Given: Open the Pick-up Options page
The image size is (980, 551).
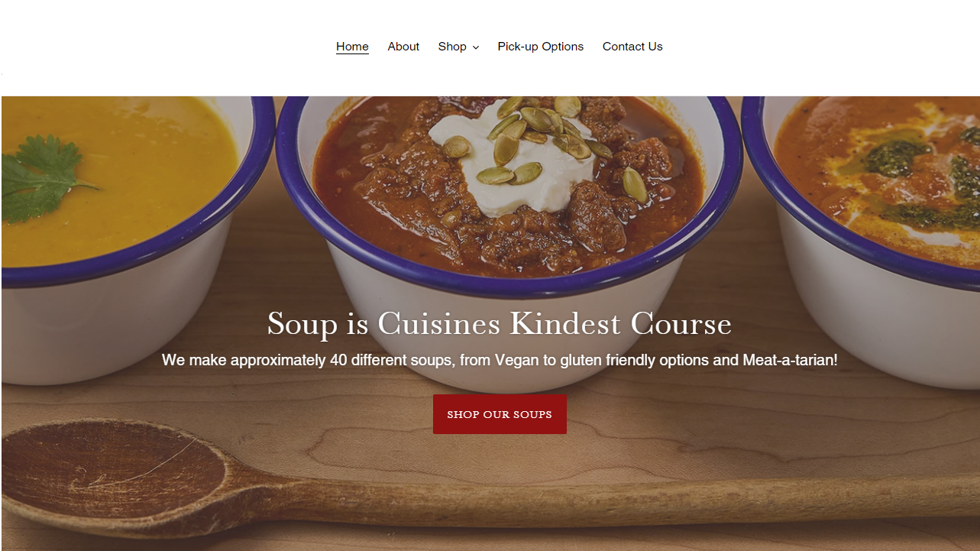Looking at the screenshot, I should 541,47.
